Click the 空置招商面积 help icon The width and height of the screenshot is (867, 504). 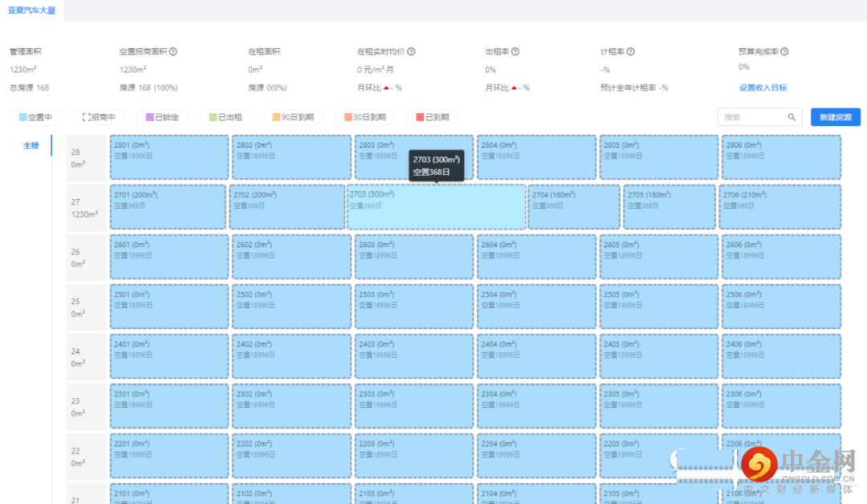coord(173,51)
